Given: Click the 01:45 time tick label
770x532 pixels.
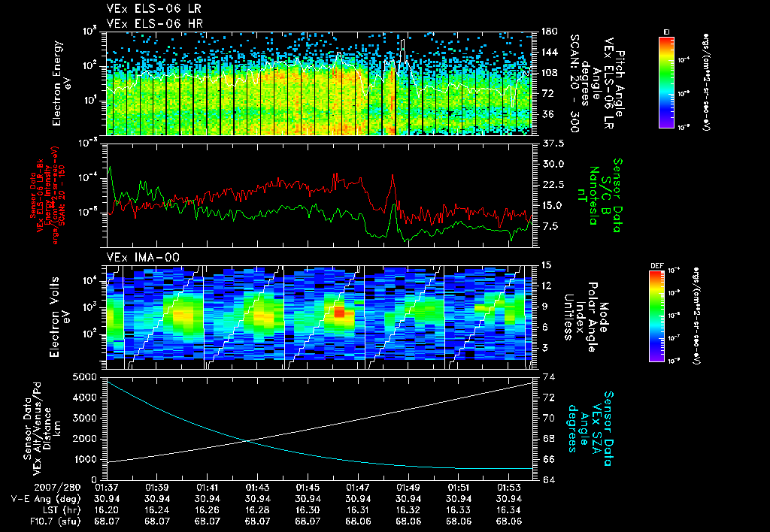Looking at the screenshot, I should (x=308, y=488).
